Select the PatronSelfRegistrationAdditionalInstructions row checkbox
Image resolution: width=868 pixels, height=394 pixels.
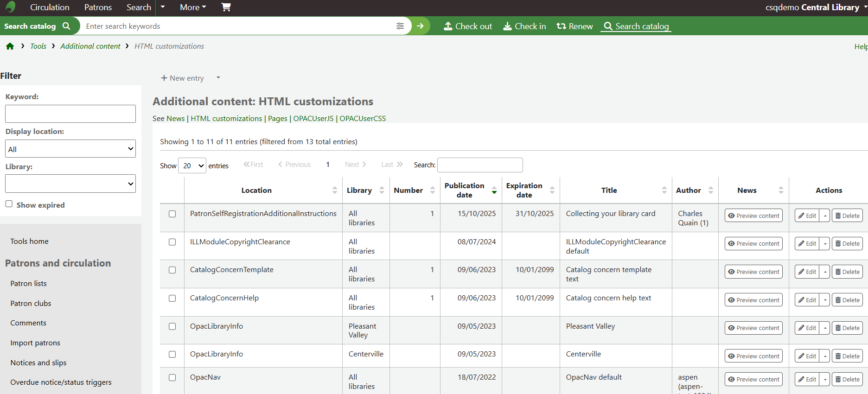[x=172, y=214]
